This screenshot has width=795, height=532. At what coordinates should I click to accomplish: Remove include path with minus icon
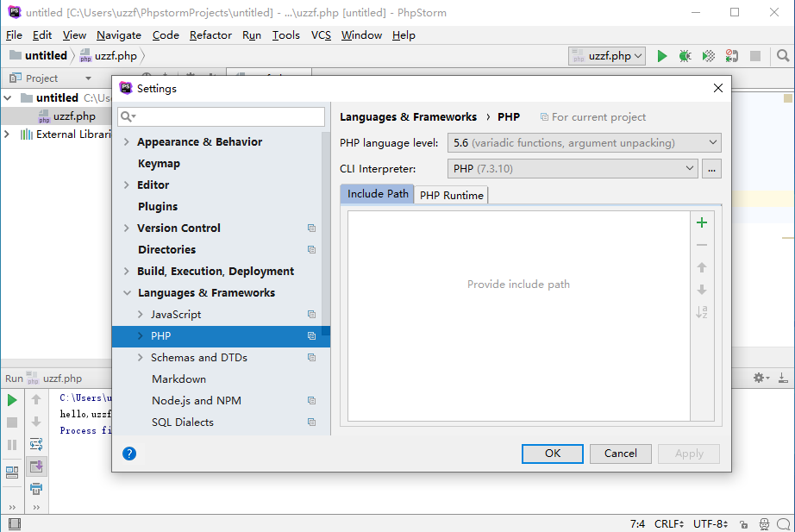702,245
